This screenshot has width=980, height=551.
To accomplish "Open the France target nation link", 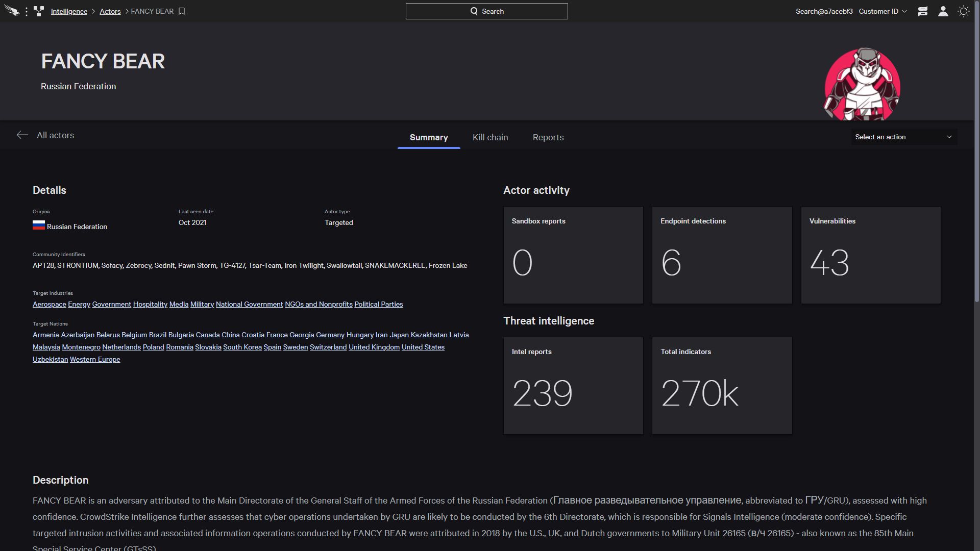I will [x=277, y=335].
